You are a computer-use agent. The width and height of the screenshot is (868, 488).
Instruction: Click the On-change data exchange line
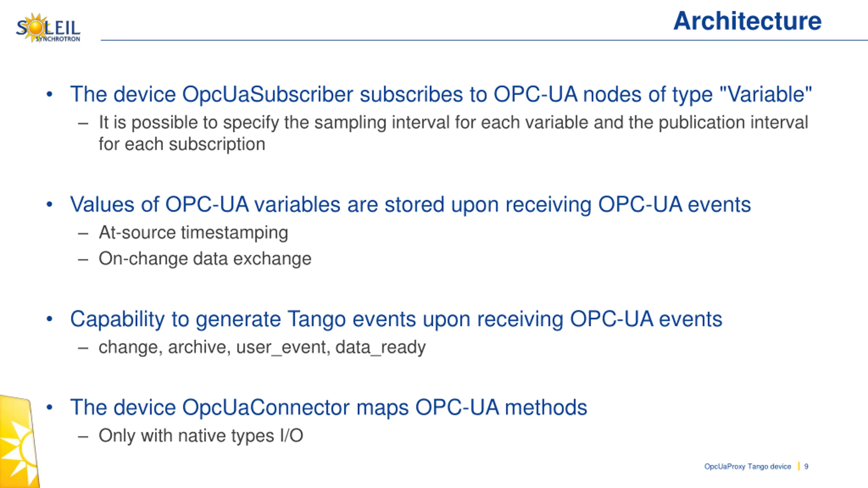pos(205,259)
